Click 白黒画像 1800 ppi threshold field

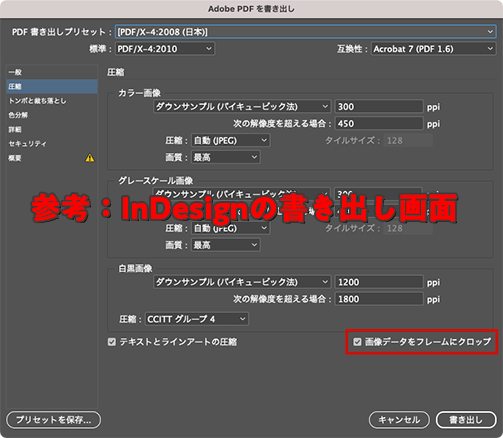[x=379, y=299]
